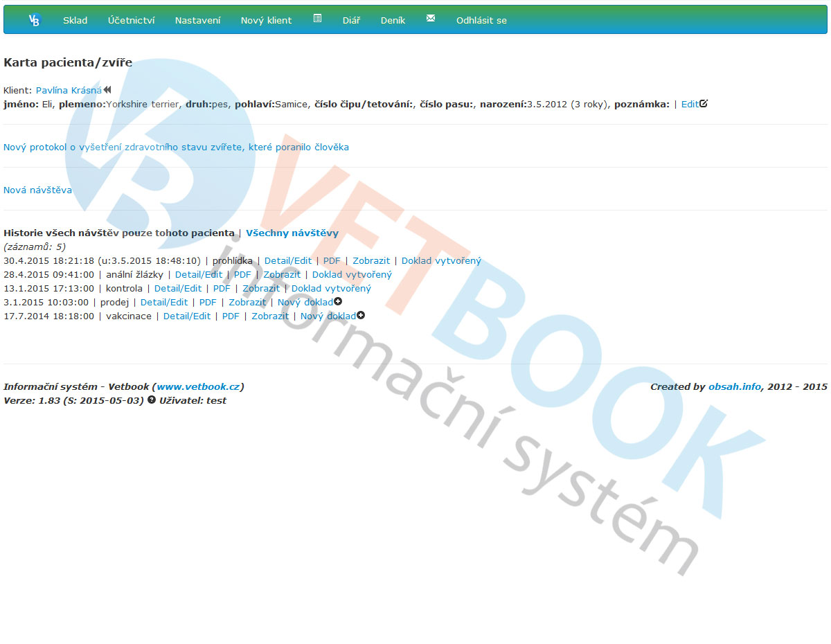Open client Pavlína Krásná link
Viewport: 831px width, 644px height.
pyautogui.click(x=69, y=90)
